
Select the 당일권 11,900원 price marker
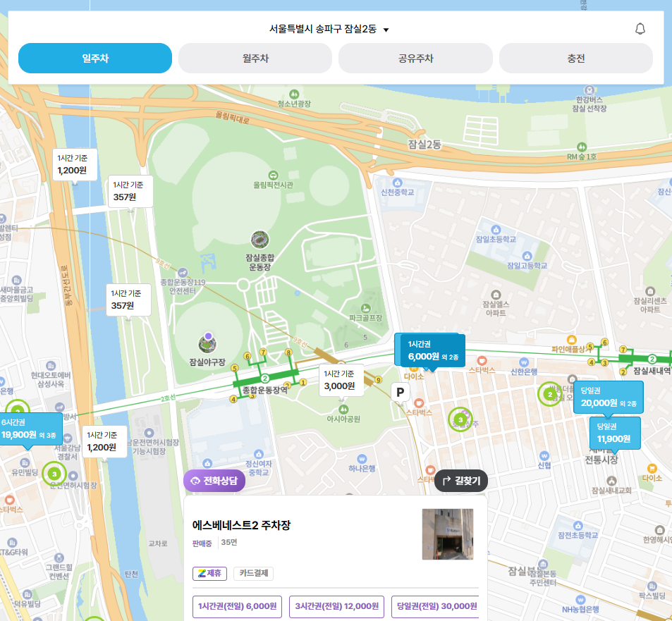(x=615, y=433)
